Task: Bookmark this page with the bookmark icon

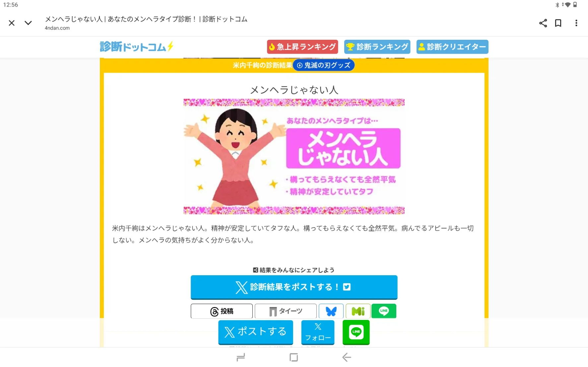Action: pyautogui.click(x=558, y=23)
